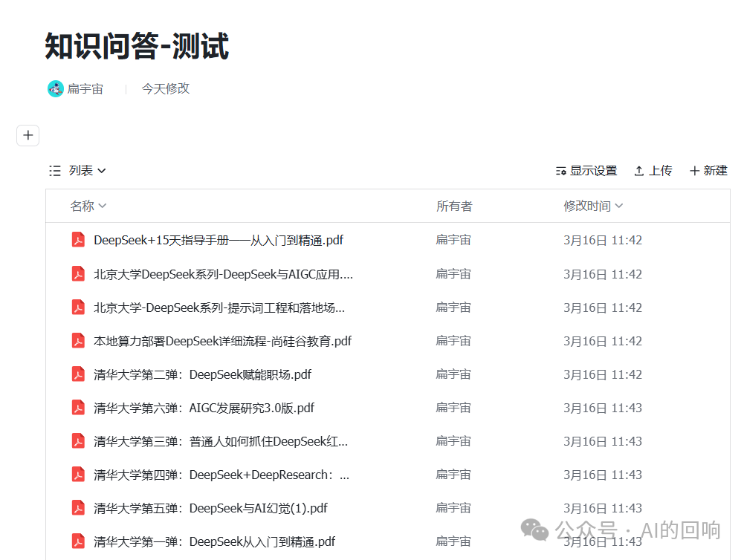Click the 今天修改 text

click(166, 88)
